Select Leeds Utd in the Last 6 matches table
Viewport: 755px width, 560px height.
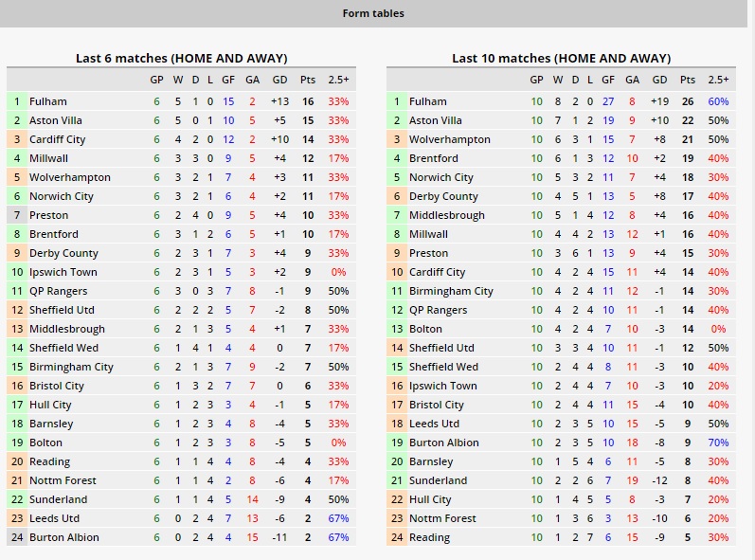(55, 518)
